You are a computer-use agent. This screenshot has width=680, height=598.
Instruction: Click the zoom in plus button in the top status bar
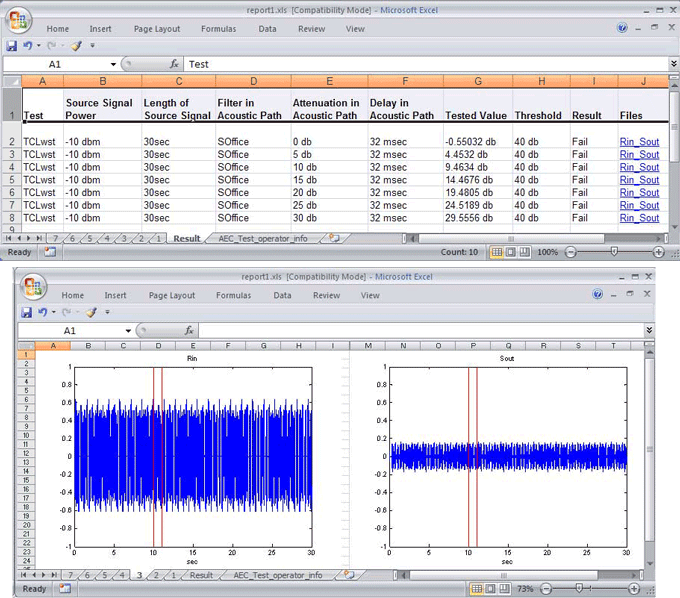point(658,252)
